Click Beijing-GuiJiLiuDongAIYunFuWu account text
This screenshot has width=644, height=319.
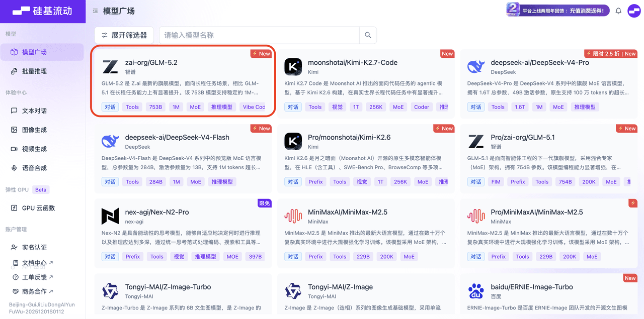(42, 308)
